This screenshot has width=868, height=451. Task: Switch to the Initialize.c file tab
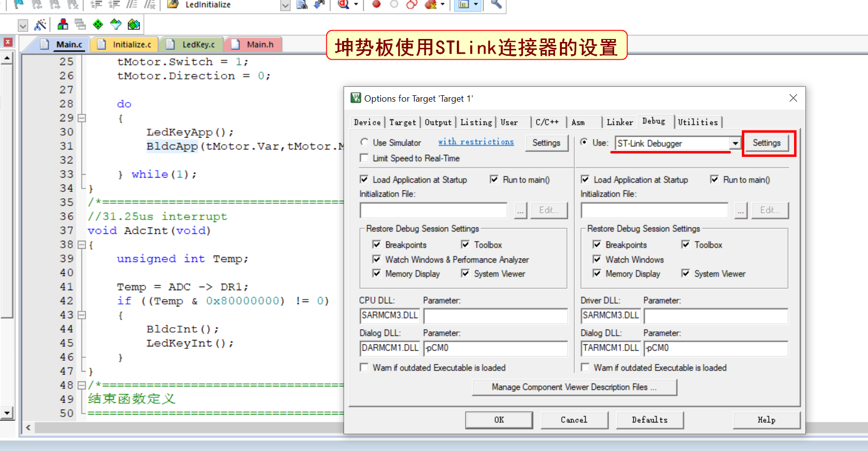pyautogui.click(x=131, y=44)
